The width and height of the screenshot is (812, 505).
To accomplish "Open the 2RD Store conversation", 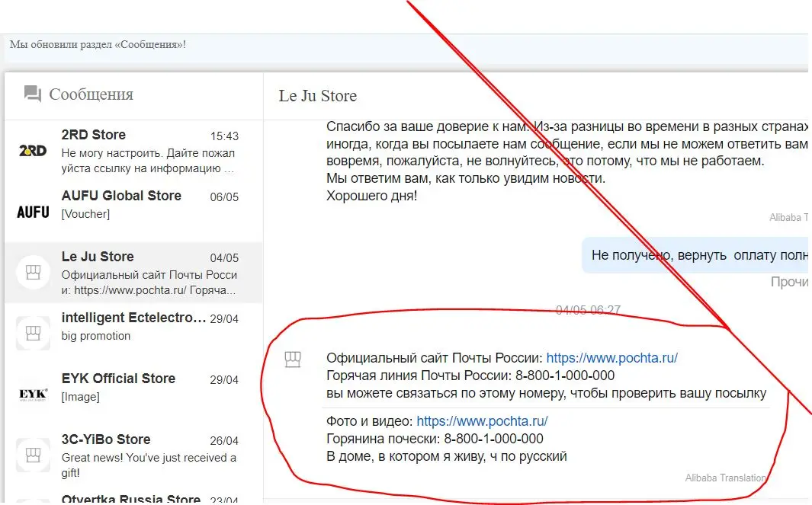I will click(133, 151).
